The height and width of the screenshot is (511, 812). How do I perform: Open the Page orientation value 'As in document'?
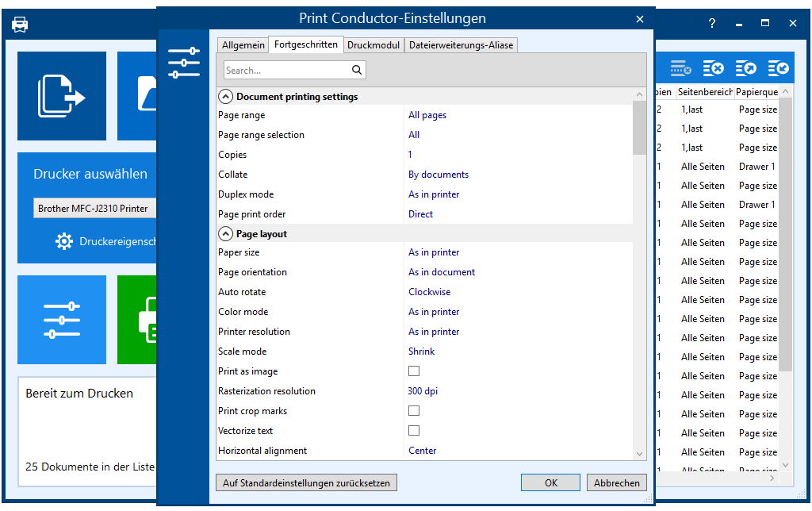441,272
